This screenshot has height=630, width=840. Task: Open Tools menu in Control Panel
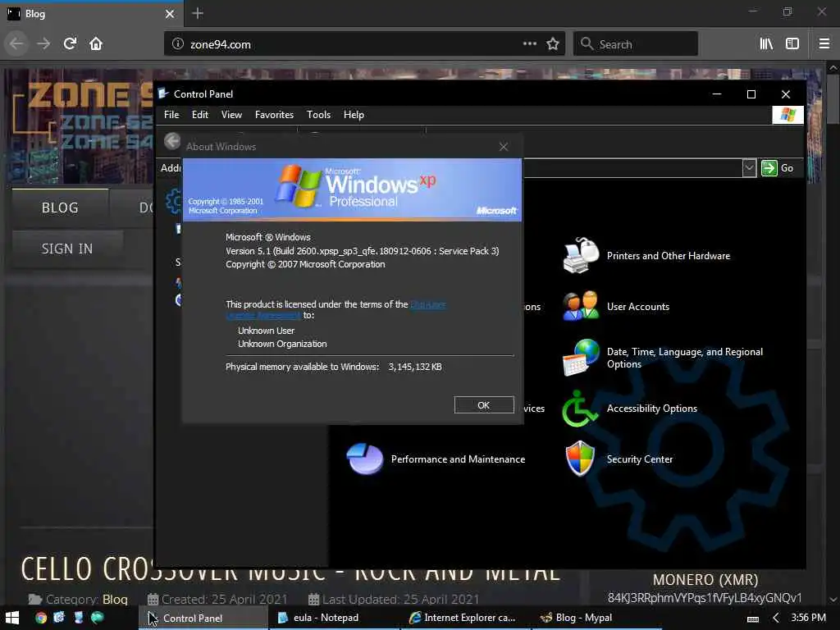(318, 115)
